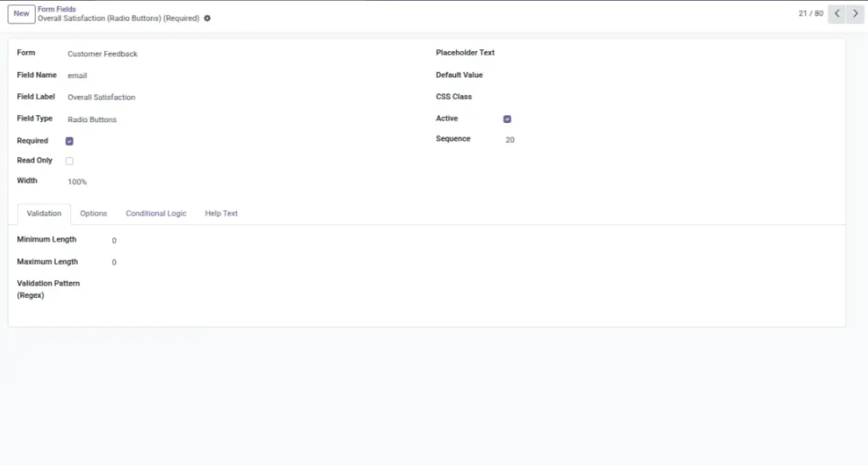The height and width of the screenshot is (465, 868).
Task: Select the Help Text tab
Action: (x=221, y=213)
